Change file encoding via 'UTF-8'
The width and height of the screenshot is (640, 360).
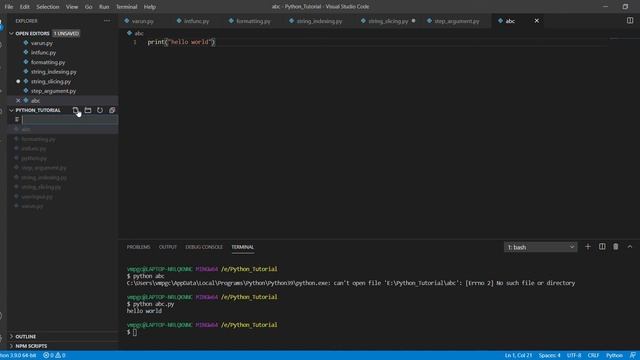coord(573,356)
